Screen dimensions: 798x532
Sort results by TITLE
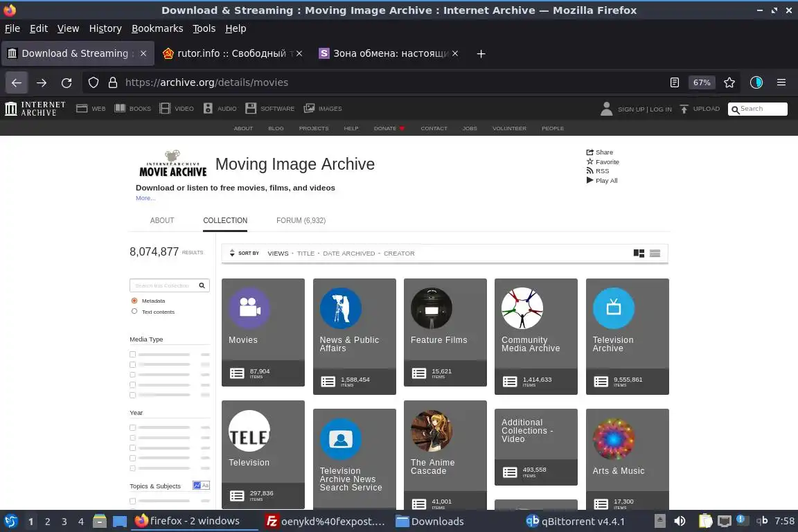(x=306, y=253)
